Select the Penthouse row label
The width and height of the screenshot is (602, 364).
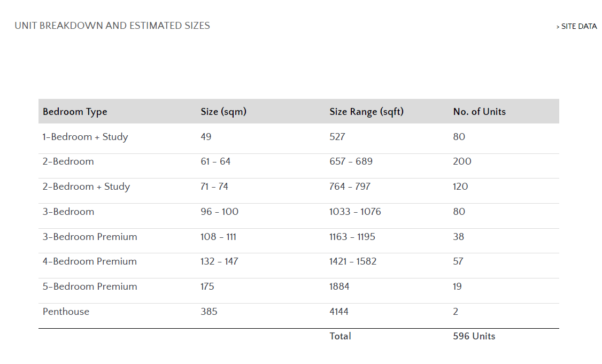[66, 312]
